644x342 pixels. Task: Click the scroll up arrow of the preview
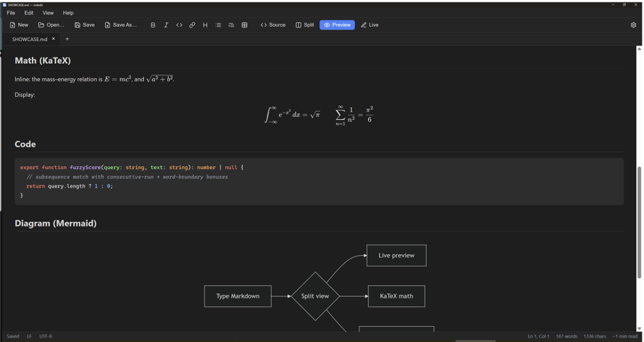point(639,49)
